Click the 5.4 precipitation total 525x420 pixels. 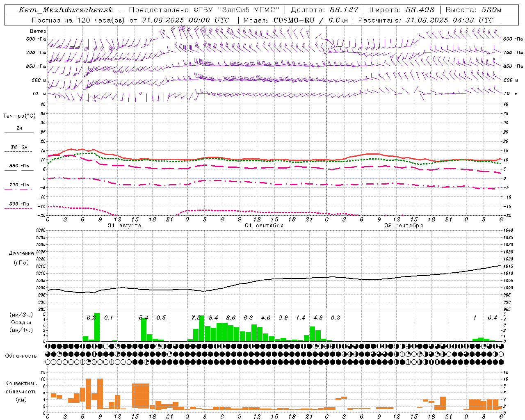coord(144,318)
